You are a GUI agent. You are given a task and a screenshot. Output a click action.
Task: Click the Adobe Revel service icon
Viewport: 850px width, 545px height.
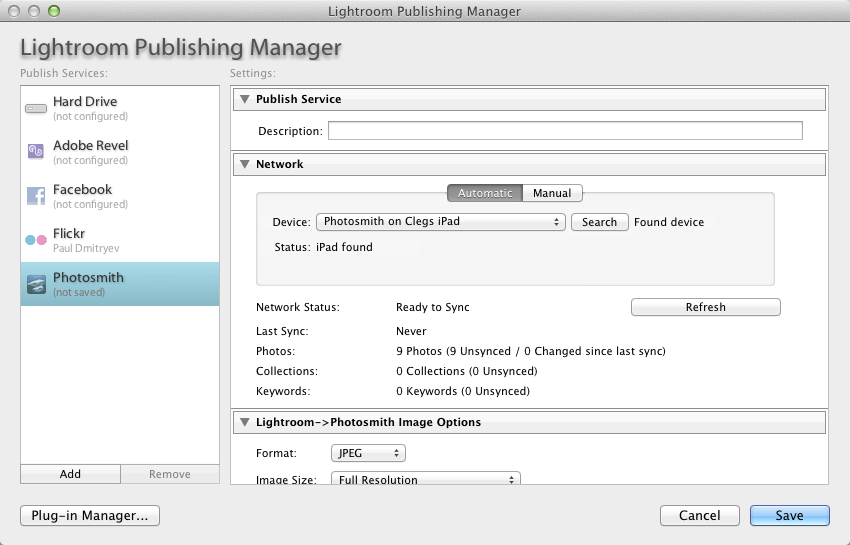(x=36, y=151)
